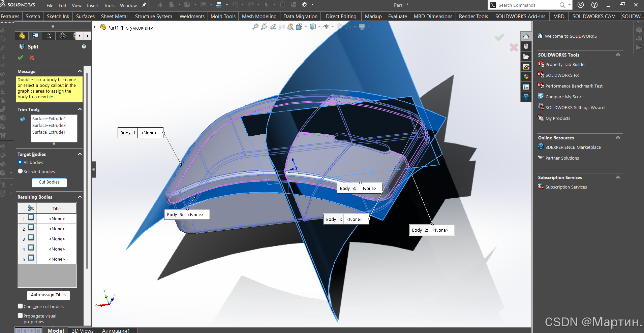Open the FeatureManager design tree tab

coord(22,36)
